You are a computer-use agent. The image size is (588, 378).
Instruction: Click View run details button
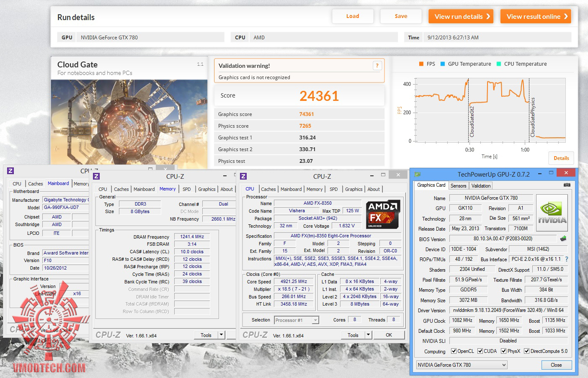click(x=461, y=16)
